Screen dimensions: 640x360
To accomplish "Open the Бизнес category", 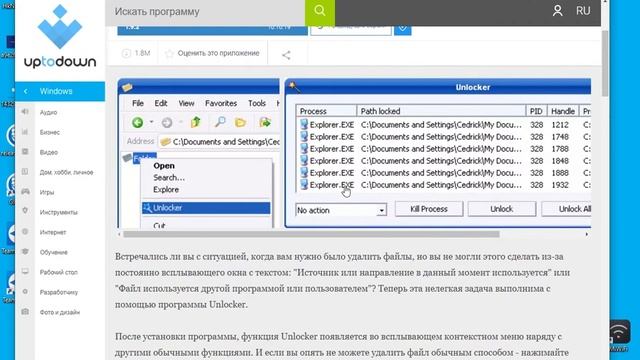I will coord(49,132).
